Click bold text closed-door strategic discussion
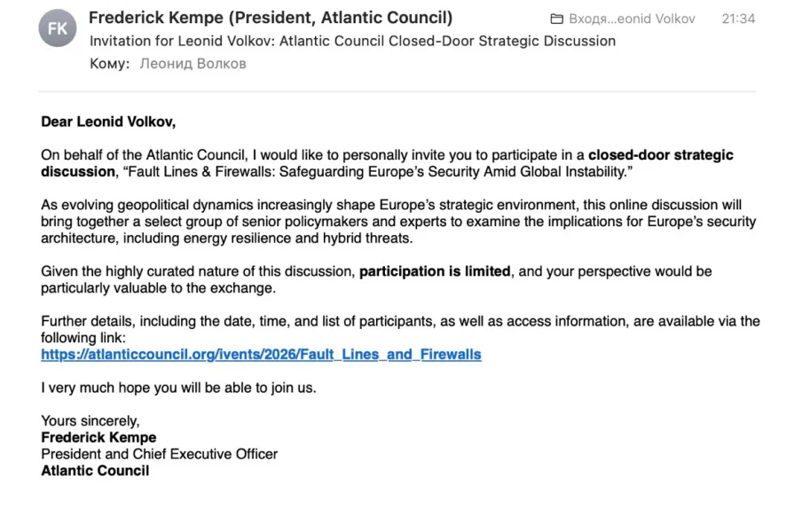The width and height of the screenshot is (802, 532). pos(660,155)
